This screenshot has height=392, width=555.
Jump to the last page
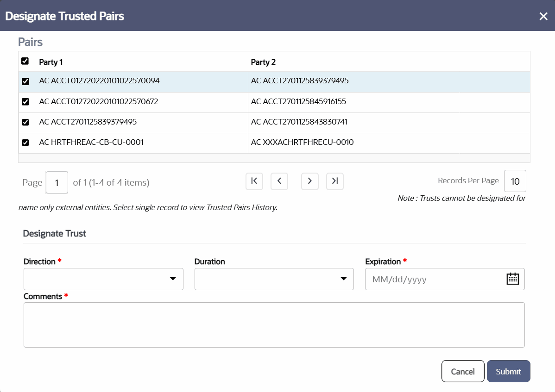click(x=335, y=181)
